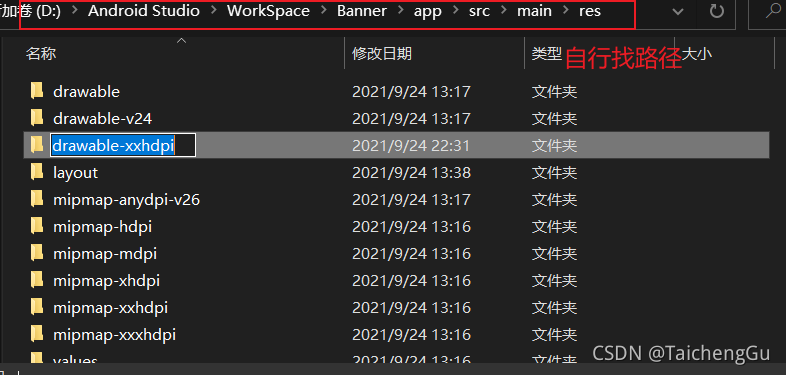Select the mipmap-hdpi folder name

(x=102, y=227)
